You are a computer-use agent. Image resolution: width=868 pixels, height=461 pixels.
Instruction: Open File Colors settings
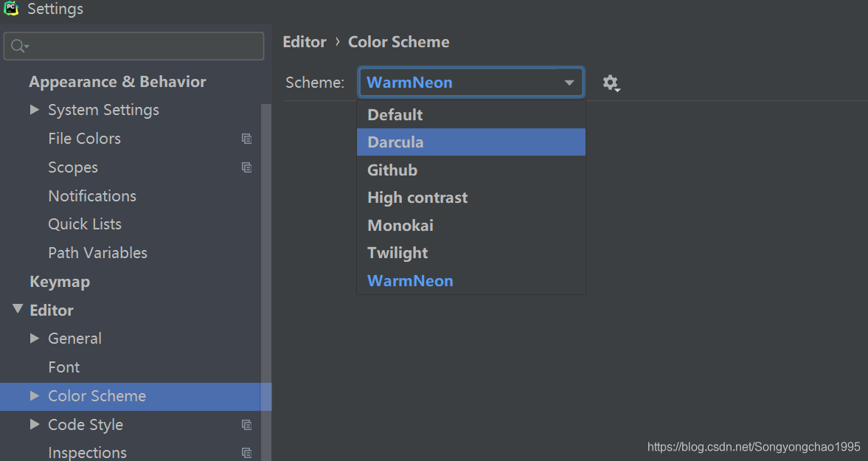click(x=84, y=139)
